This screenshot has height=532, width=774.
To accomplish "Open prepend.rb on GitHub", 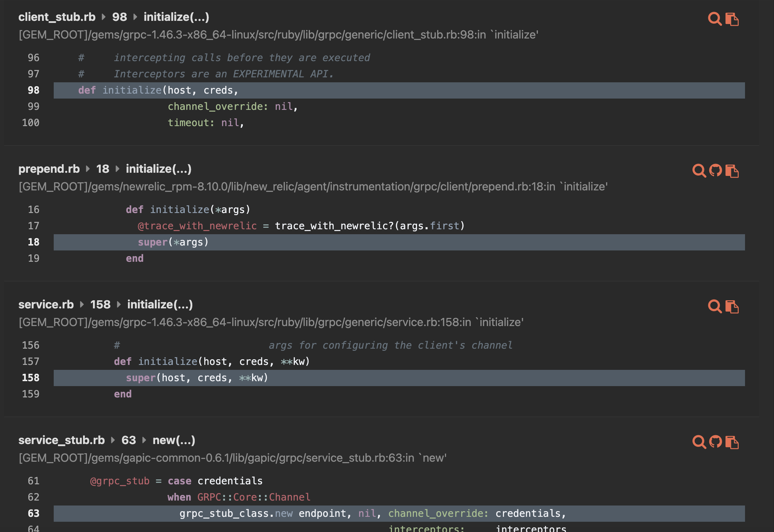I will point(716,171).
